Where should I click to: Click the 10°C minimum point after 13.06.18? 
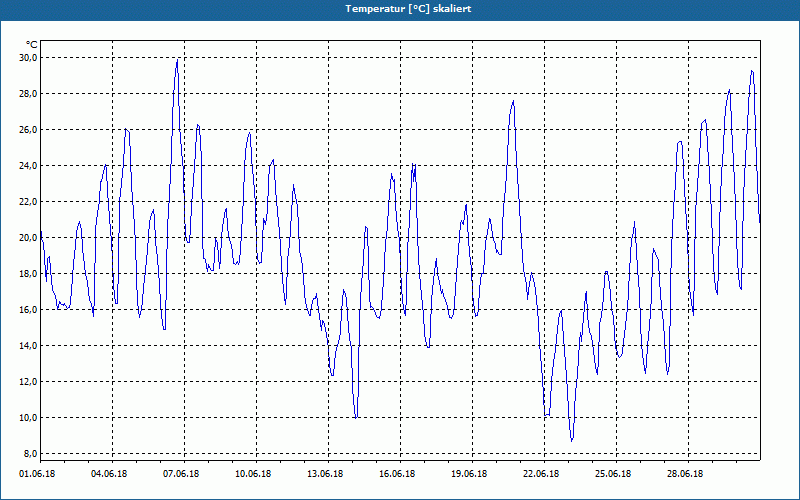click(356, 417)
